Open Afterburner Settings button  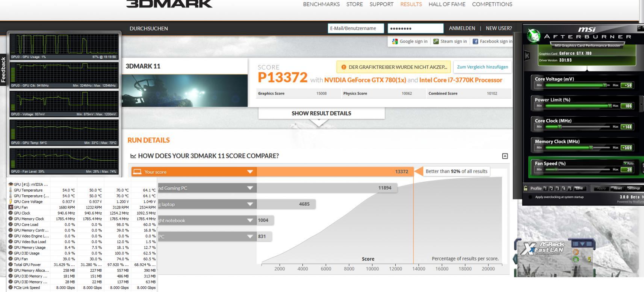click(634, 188)
